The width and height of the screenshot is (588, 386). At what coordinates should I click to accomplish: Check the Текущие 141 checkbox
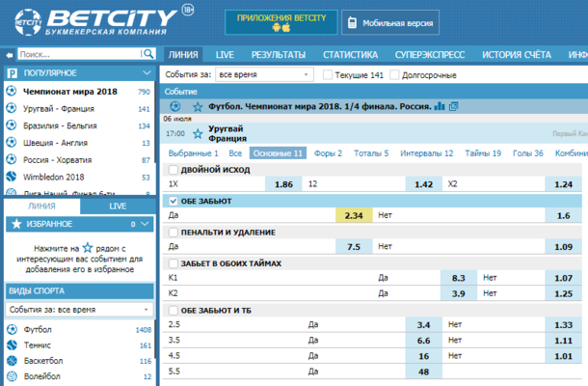point(328,73)
